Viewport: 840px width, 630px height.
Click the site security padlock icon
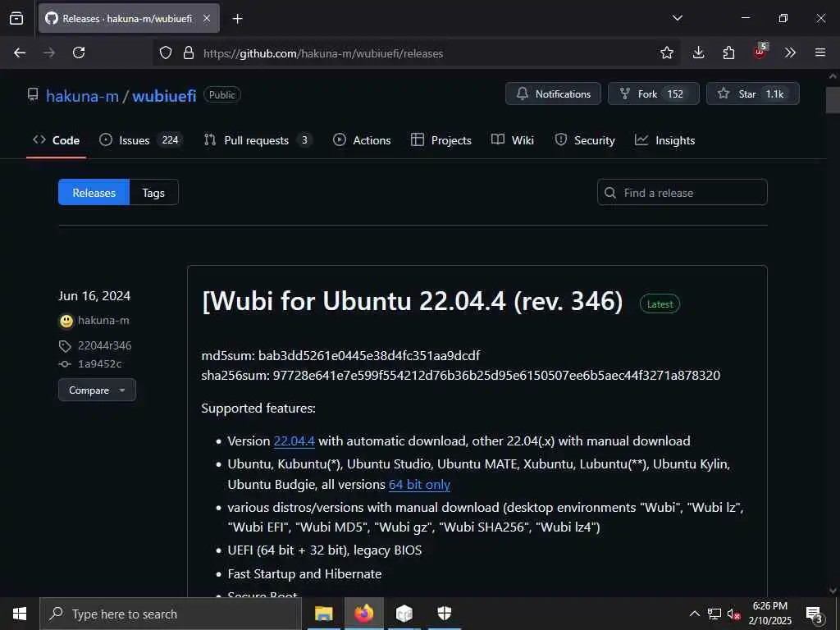click(189, 53)
